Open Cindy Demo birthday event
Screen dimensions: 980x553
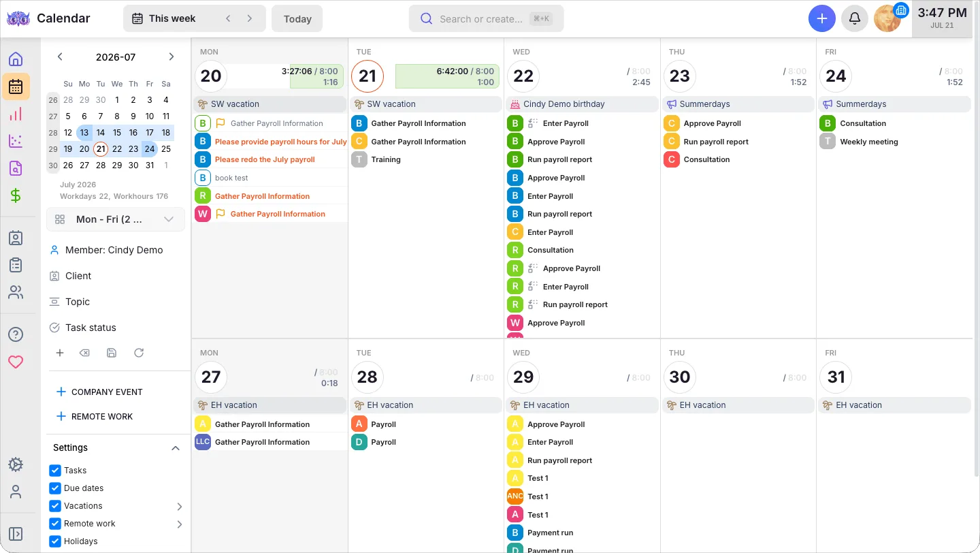[583, 104]
